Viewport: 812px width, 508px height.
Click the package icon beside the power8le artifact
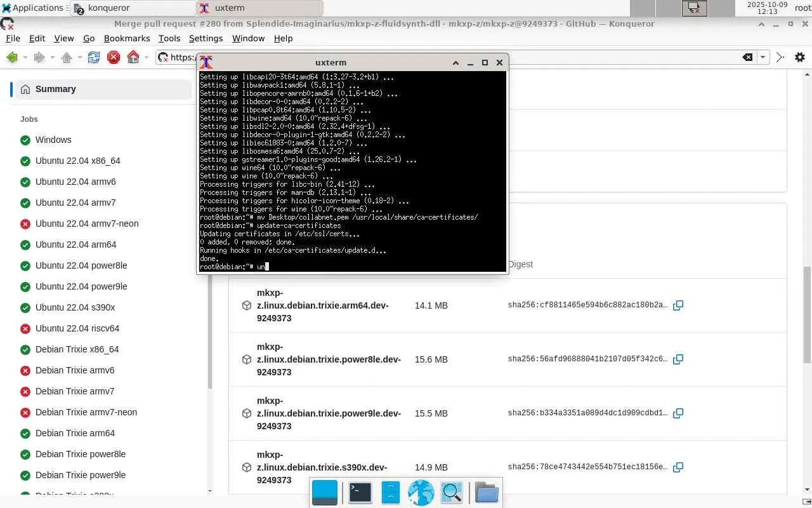coord(247,359)
